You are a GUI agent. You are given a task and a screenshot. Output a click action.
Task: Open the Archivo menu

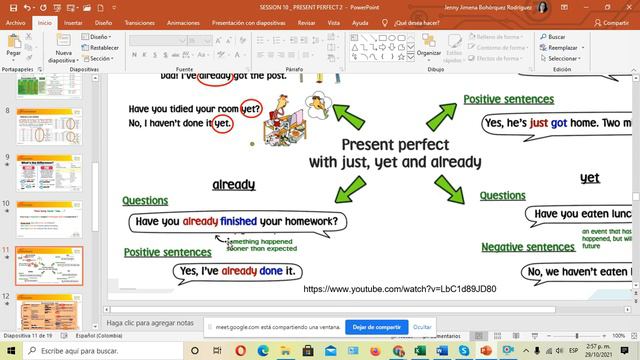[x=16, y=23]
